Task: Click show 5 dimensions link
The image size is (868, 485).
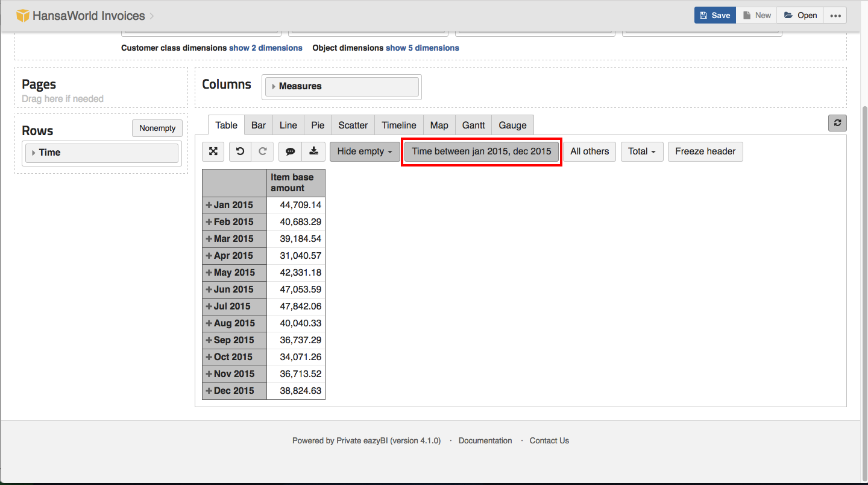Action: coord(422,48)
